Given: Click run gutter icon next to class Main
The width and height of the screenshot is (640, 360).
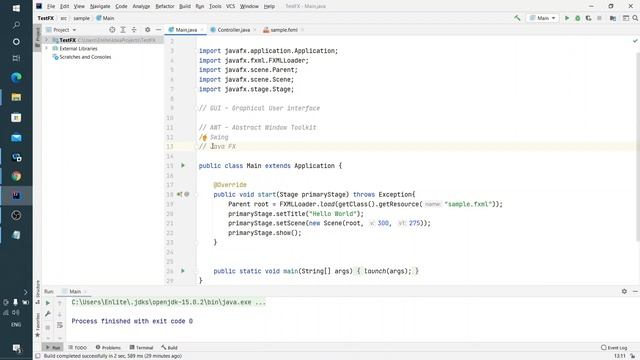Looking at the screenshot, I should (x=183, y=166).
